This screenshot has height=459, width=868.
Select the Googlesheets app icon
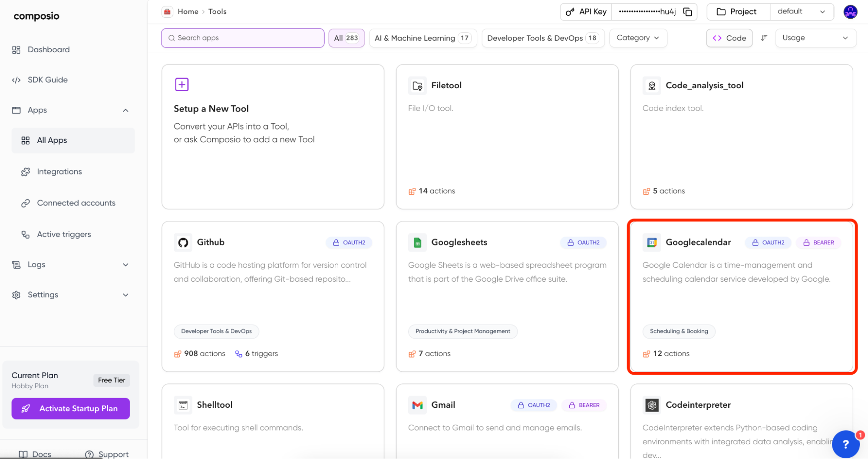417,242
